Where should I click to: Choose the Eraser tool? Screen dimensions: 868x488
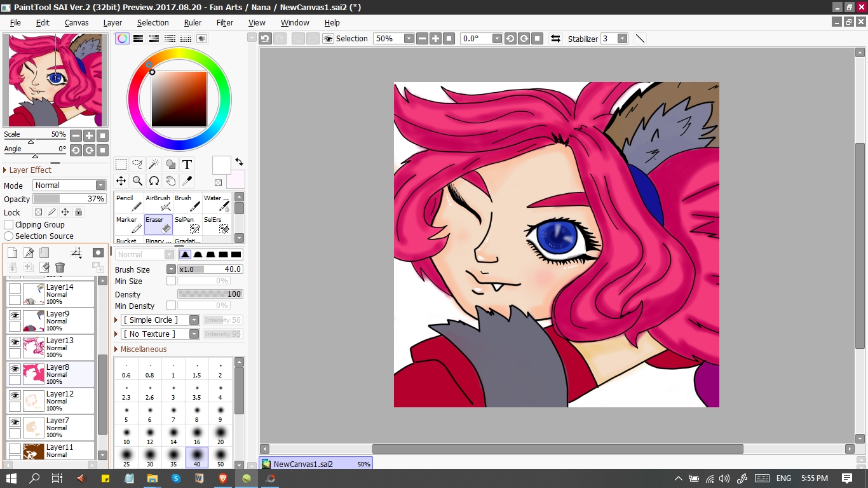click(158, 225)
